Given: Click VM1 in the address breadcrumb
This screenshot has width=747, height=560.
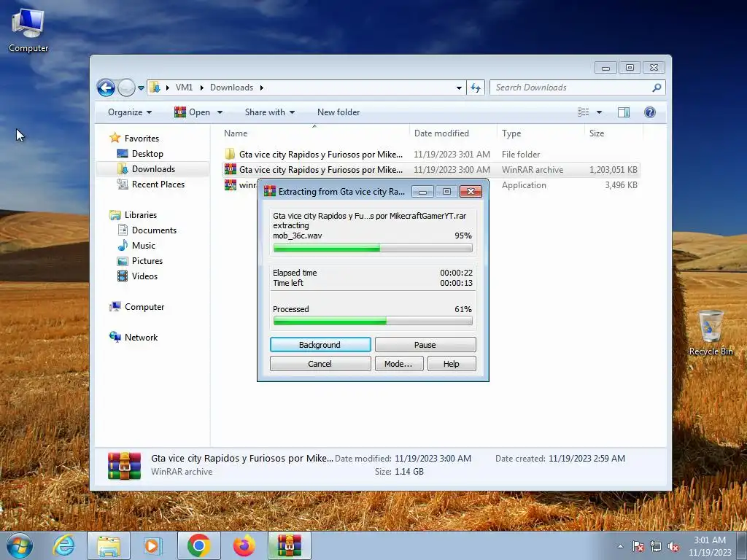Looking at the screenshot, I should pyautogui.click(x=184, y=87).
